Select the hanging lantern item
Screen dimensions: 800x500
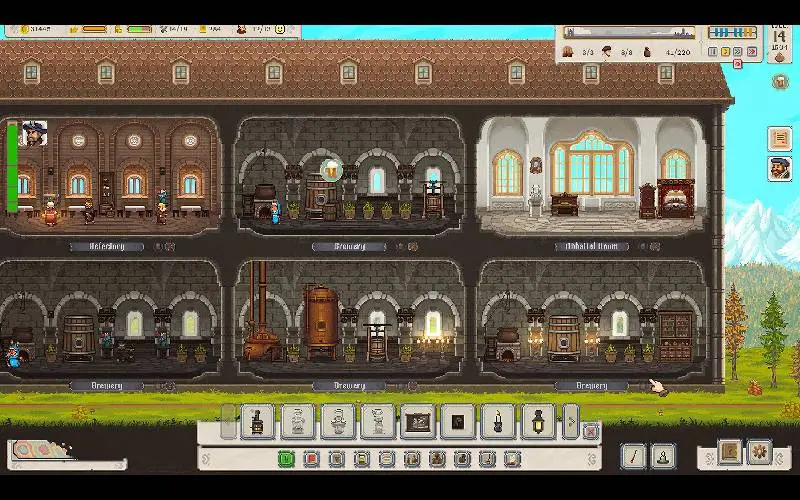(x=538, y=422)
